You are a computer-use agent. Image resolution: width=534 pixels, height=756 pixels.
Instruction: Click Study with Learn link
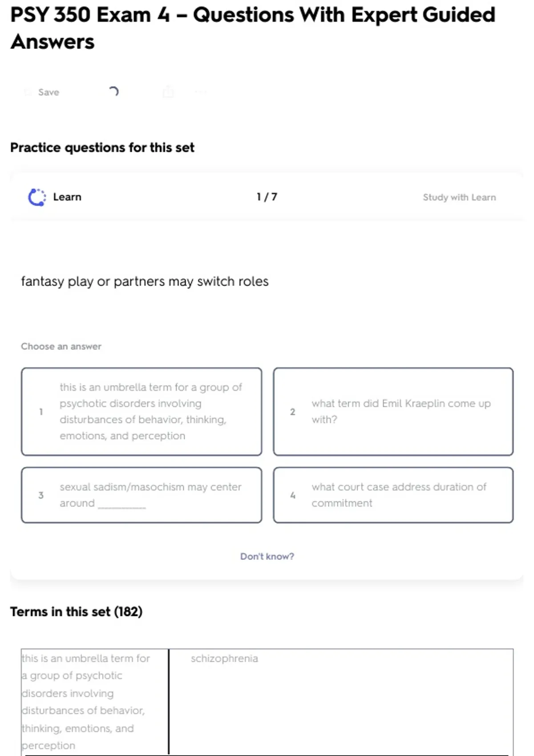pyautogui.click(x=459, y=197)
